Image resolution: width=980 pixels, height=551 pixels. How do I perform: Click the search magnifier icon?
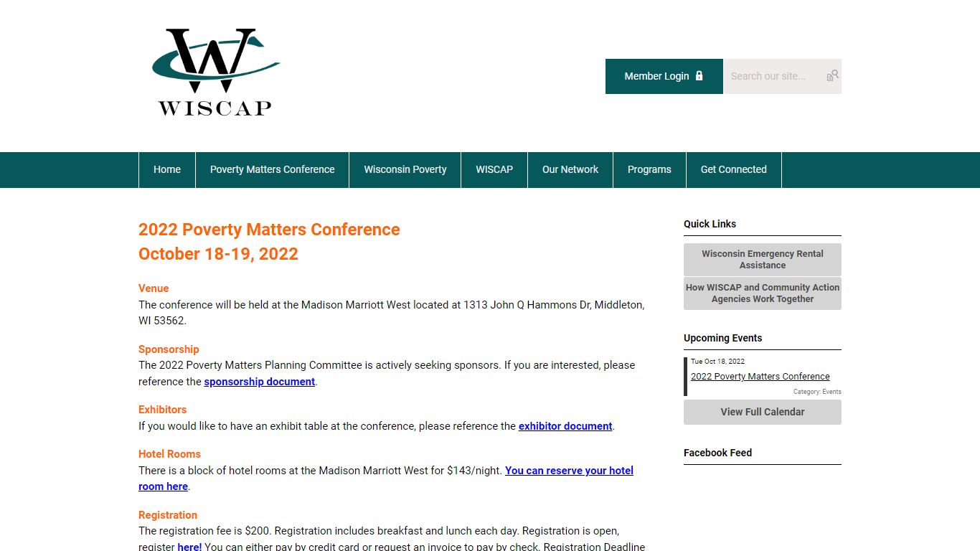click(832, 75)
